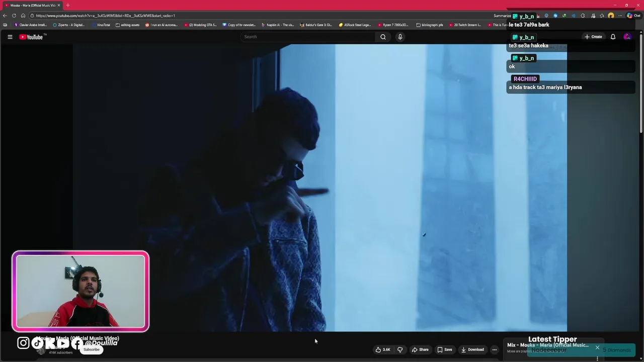
Task: Select the Mouka - Maria browser tab
Action: [x=32, y=5]
